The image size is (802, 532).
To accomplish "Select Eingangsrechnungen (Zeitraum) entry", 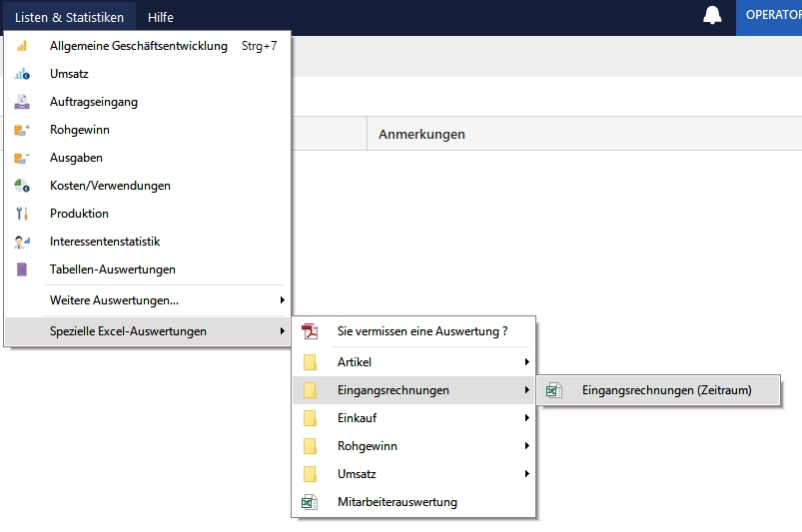I will [x=659, y=390].
